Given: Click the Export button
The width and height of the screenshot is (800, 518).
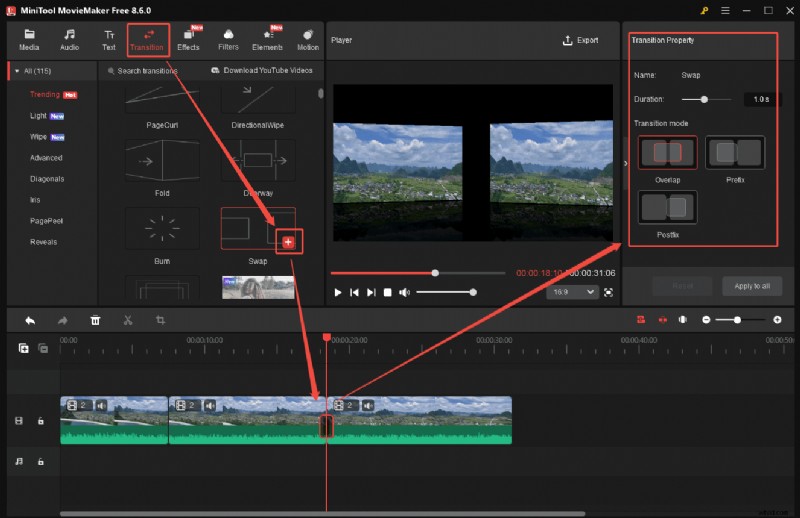Looking at the screenshot, I should click(x=581, y=40).
